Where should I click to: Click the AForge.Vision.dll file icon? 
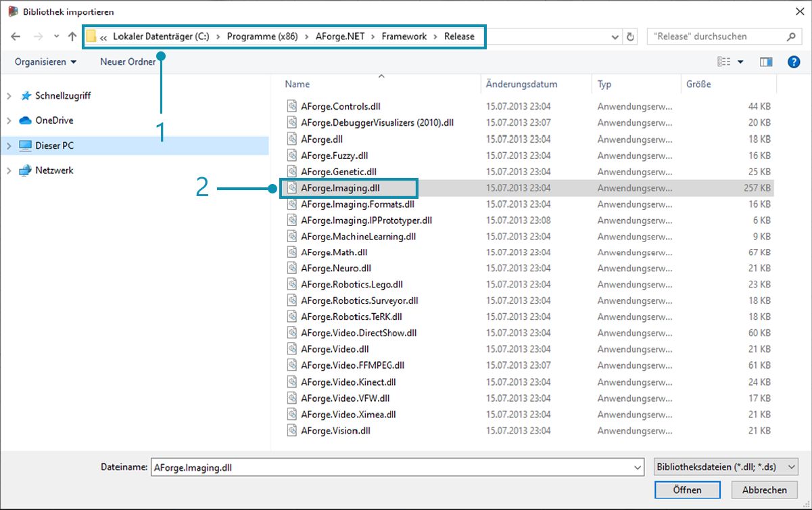291,431
